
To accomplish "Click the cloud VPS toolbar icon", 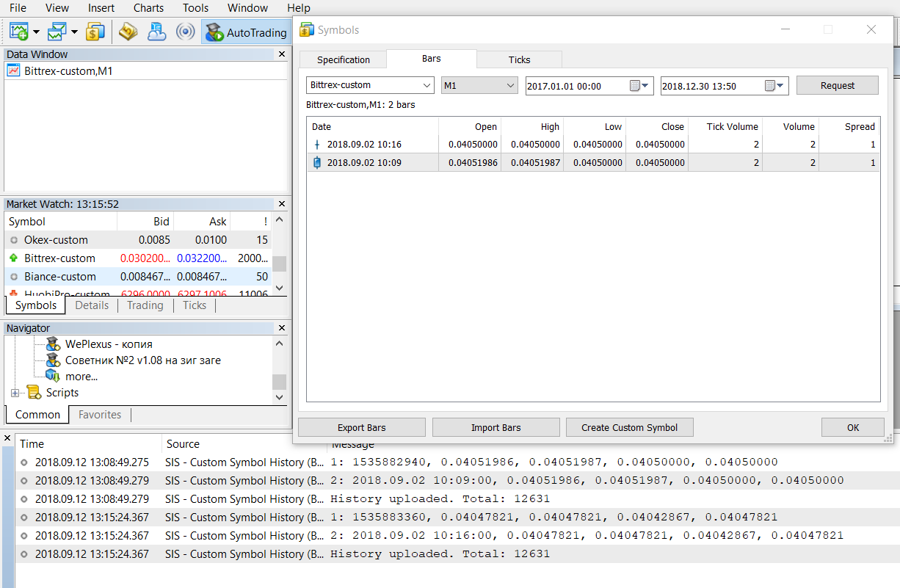I will click(157, 32).
